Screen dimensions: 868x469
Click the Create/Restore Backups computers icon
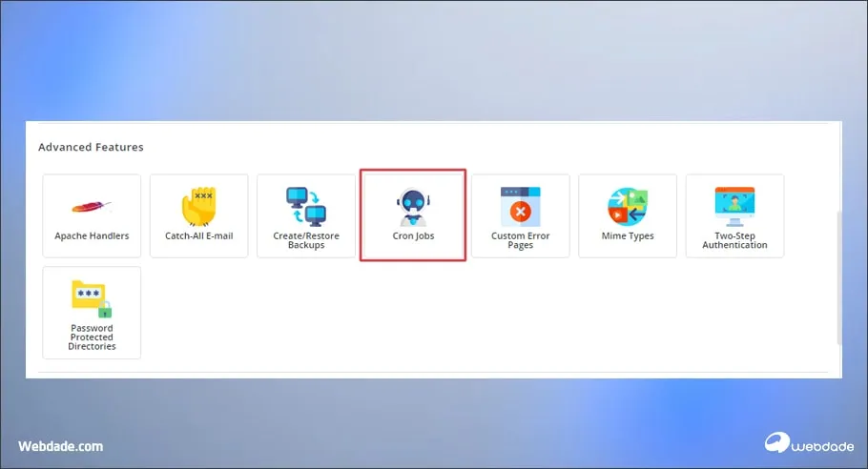coord(305,206)
